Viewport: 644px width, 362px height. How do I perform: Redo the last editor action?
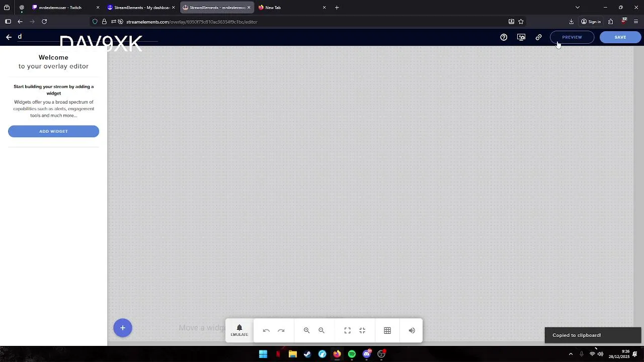281,330
